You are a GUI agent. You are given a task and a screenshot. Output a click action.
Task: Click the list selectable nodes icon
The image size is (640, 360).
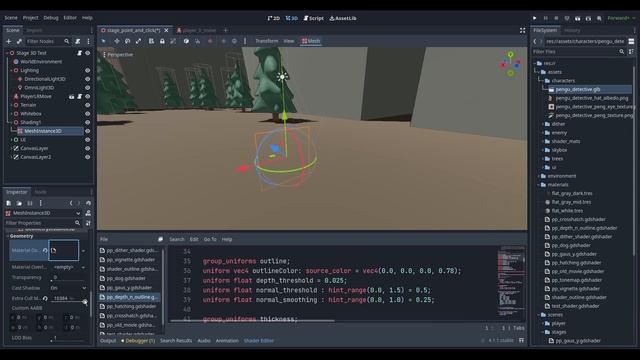pos(151,41)
